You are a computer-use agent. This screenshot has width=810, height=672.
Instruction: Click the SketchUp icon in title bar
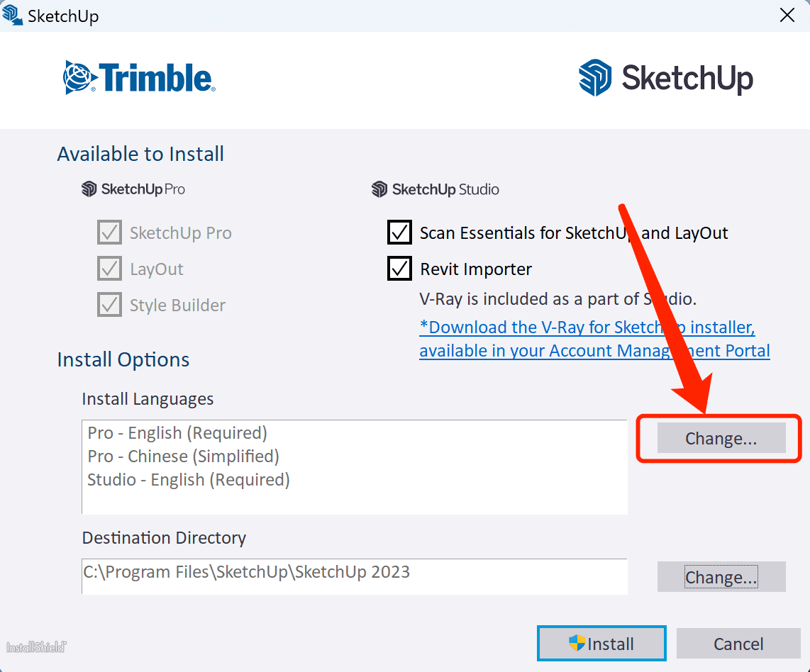[13, 15]
